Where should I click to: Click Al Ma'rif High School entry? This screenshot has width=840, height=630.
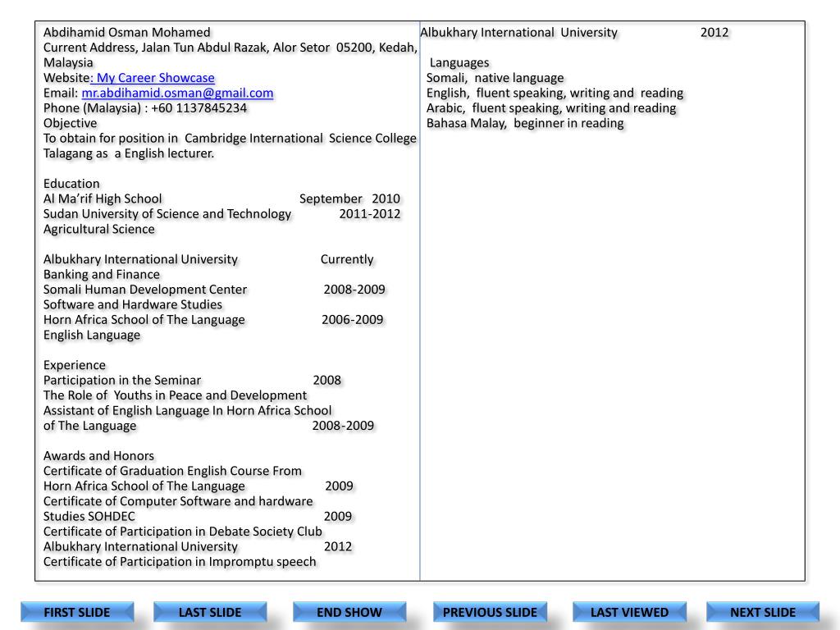[x=103, y=199]
